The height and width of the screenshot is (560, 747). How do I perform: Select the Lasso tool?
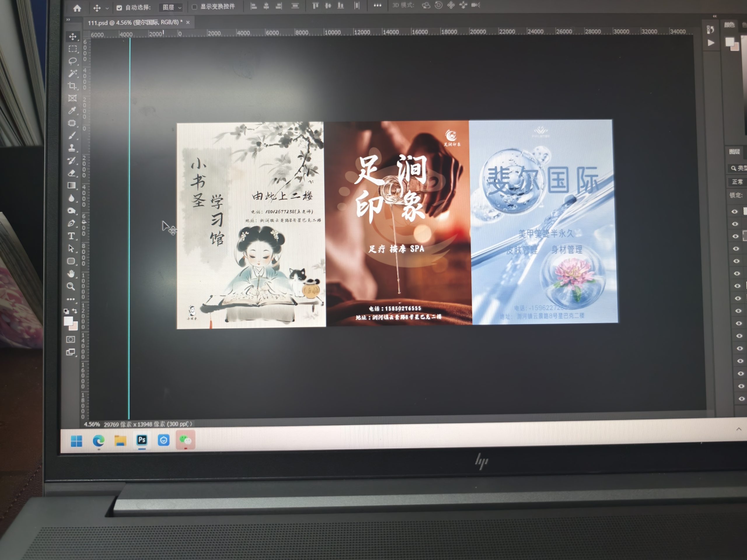coord(72,61)
